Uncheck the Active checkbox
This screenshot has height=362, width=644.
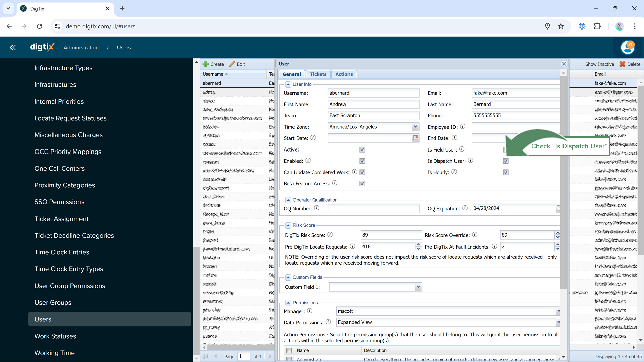[362, 149]
